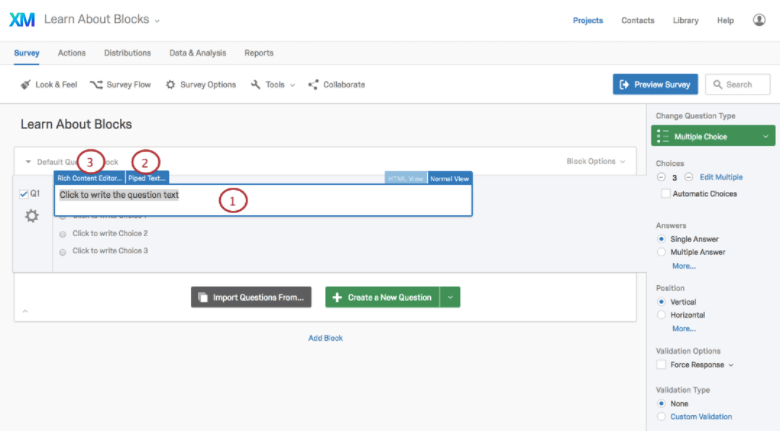Expand the Tools dropdown menu

click(273, 85)
